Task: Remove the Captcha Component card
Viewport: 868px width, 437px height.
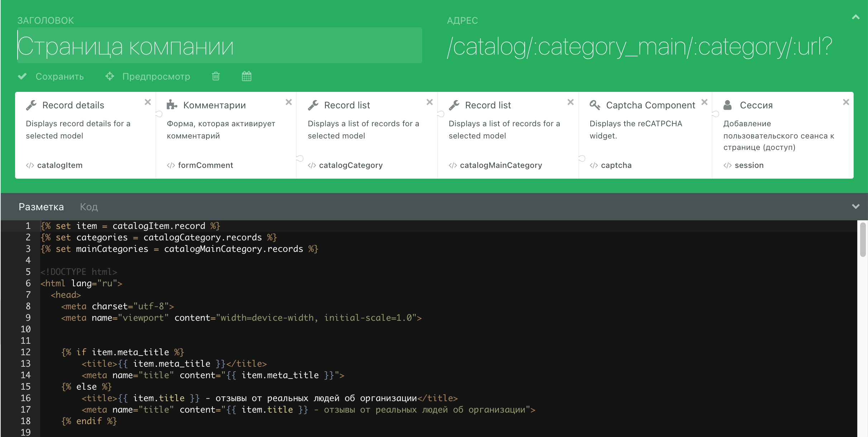Action: [x=704, y=102]
